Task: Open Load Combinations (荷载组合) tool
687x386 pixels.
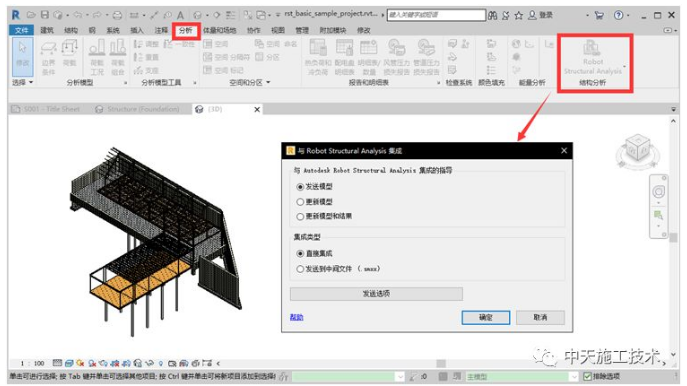Action: (117, 57)
